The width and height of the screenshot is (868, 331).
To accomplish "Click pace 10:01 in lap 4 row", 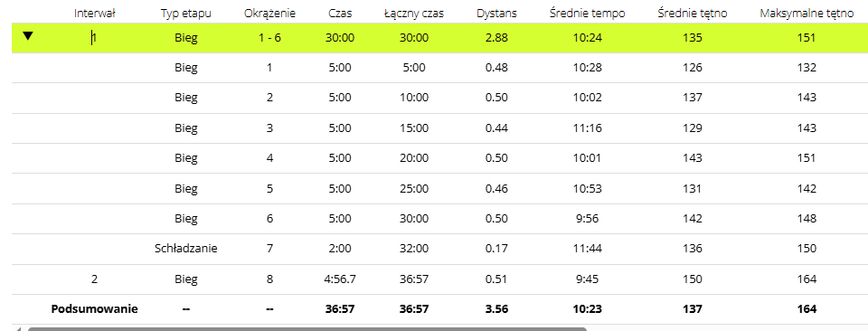I will [588, 158].
